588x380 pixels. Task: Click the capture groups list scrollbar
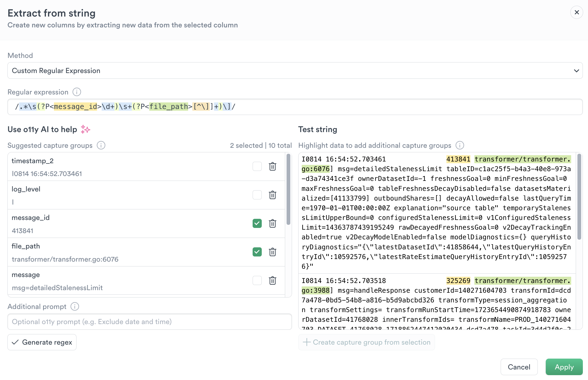click(x=288, y=189)
